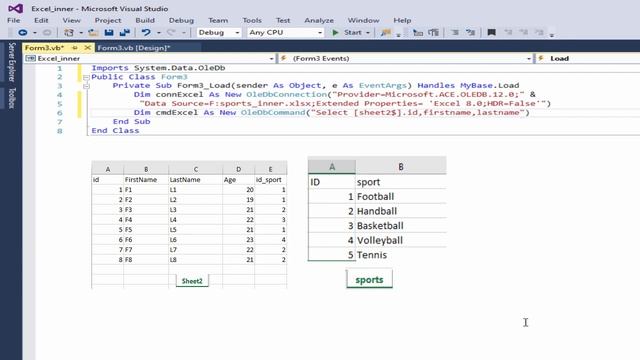Open the File menu
This screenshot has width=640, height=360.
point(13,20)
